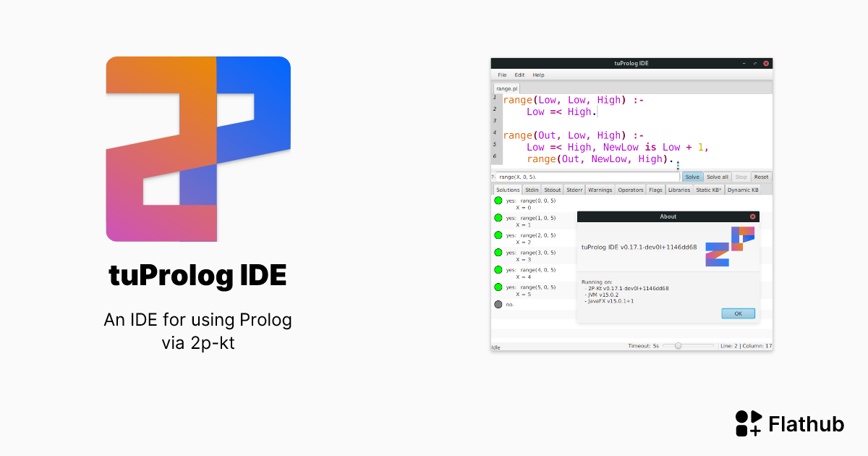This screenshot has height=456, width=868.
Task: Open the Help menu
Action: pyautogui.click(x=538, y=75)
